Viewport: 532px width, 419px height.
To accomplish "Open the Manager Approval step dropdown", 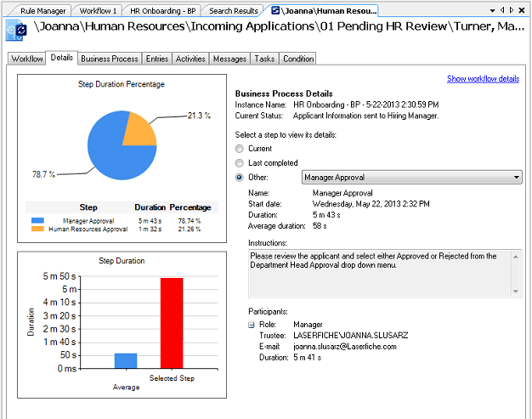I will (x=412, y=177).
